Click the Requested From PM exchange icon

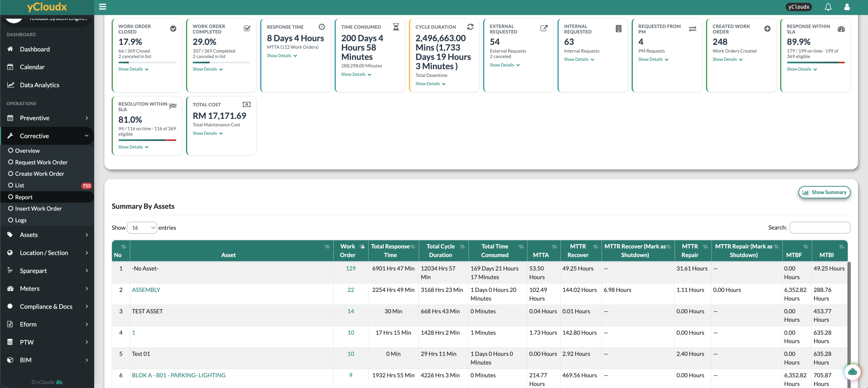[692, 29]
